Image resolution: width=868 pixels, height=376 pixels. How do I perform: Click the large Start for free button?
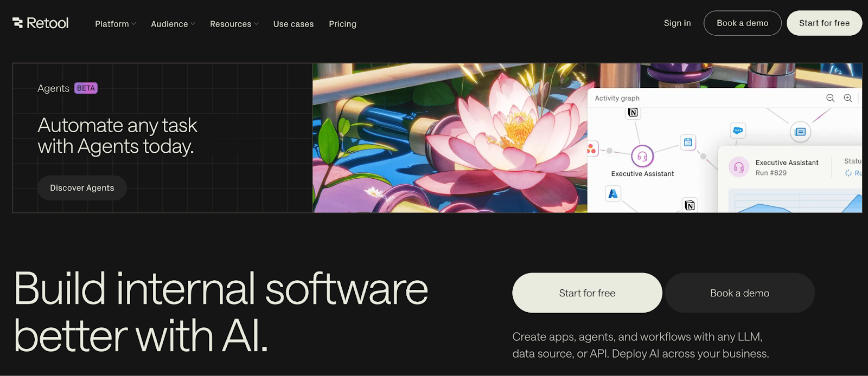click(587, 293)
